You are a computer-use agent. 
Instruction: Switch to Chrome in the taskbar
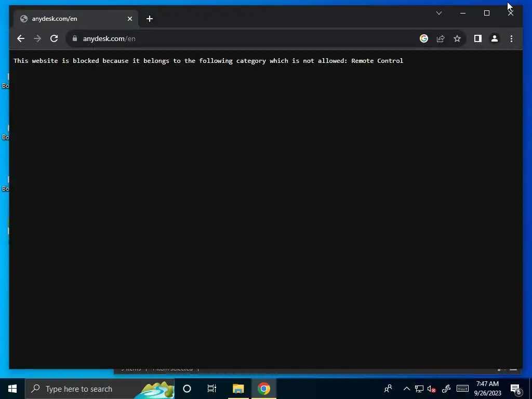coord(263,389)
